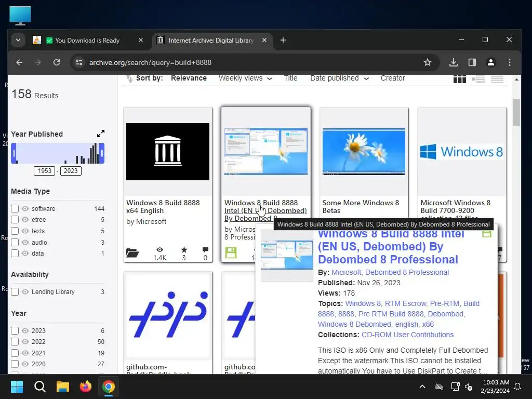This screenshot has height=399, width=532.
Task: Click right handle of year range slider
Action: (x=102, y=153)
